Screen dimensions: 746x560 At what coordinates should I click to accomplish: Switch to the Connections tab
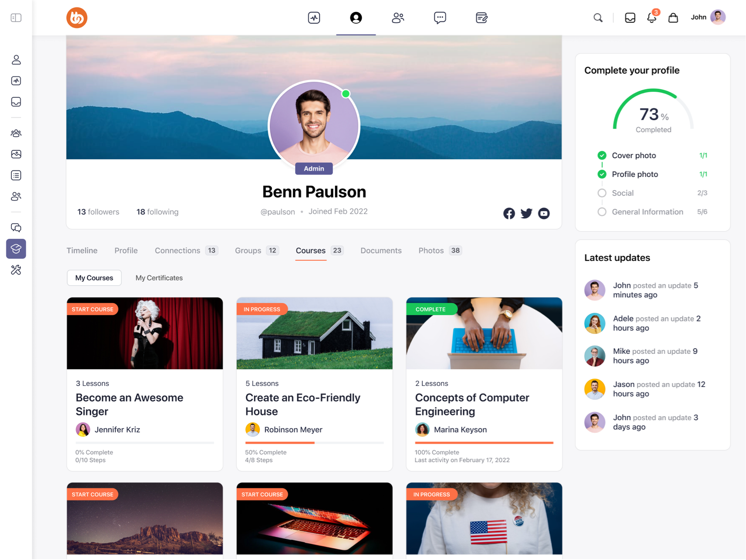tap(177, 251)
